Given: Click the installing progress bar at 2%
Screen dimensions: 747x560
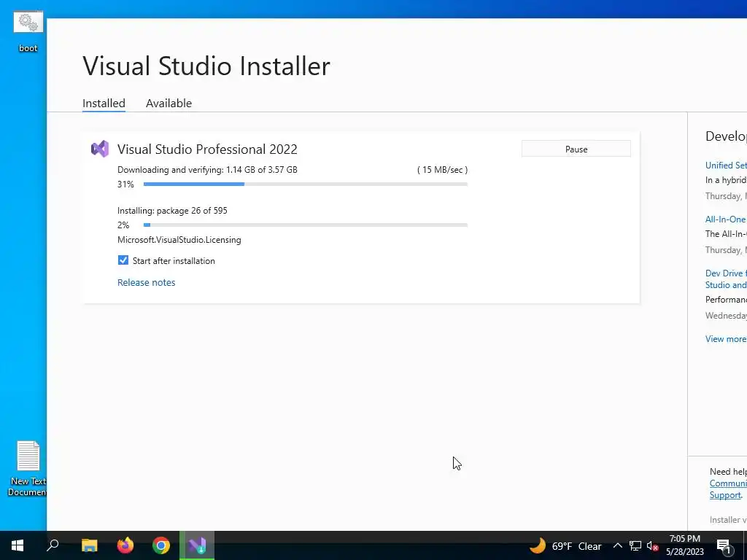Looking at the screenshot, I should [x=306, y=225].
